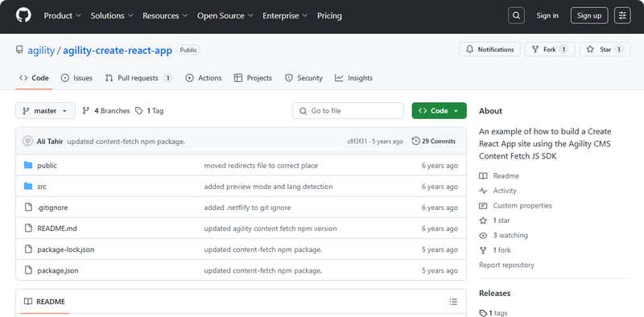Click the src folder icon
644x317 pixels.
pyautogui.click(x=28, y=187)
